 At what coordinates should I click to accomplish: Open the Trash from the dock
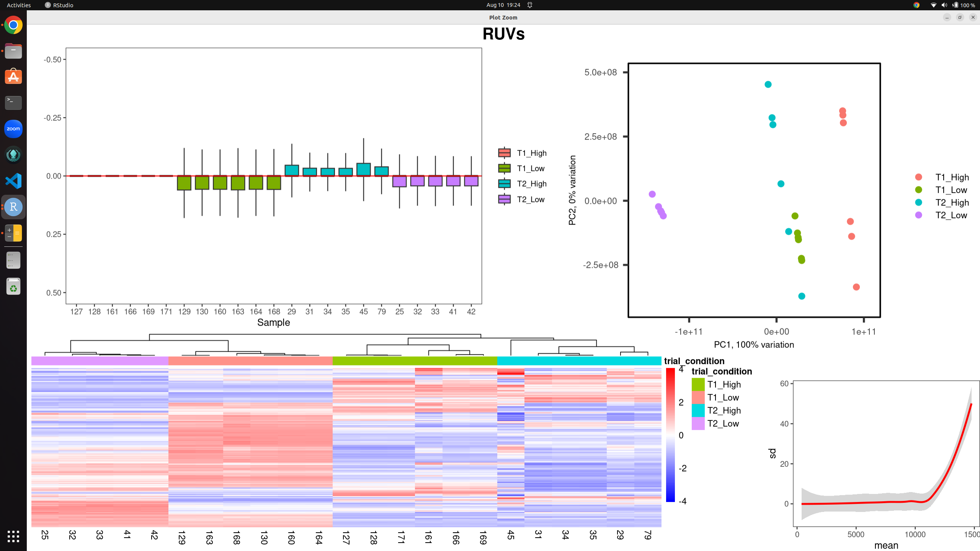(x=13, y=287)
